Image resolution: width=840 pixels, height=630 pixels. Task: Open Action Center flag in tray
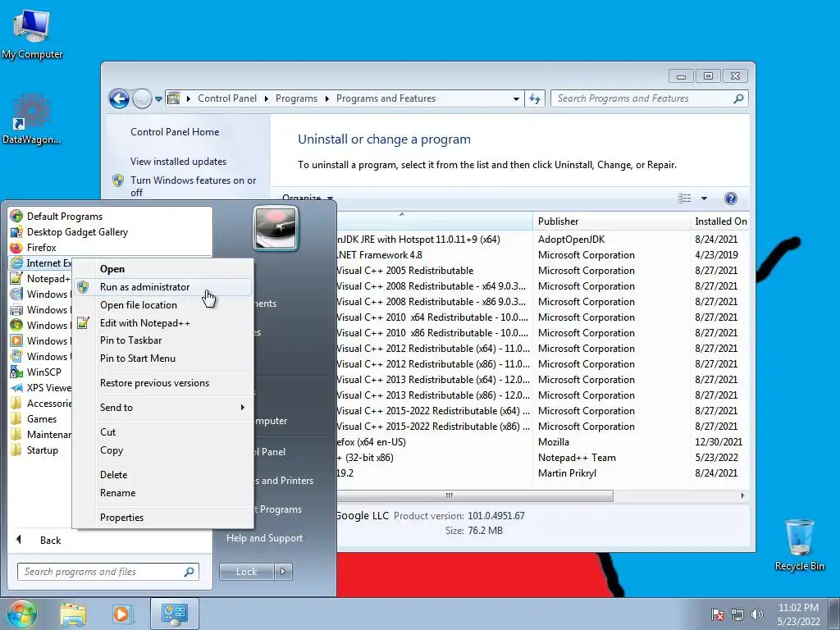click(717, 614)
